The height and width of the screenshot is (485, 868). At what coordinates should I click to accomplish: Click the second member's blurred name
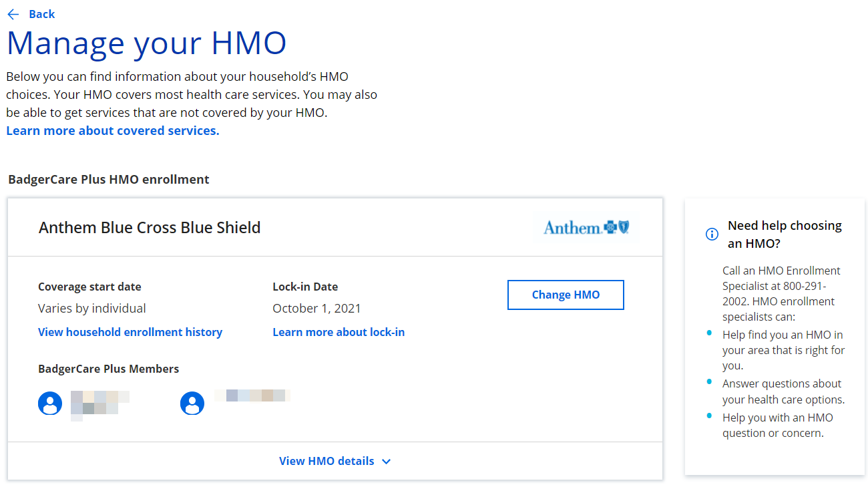click(254, 395)
